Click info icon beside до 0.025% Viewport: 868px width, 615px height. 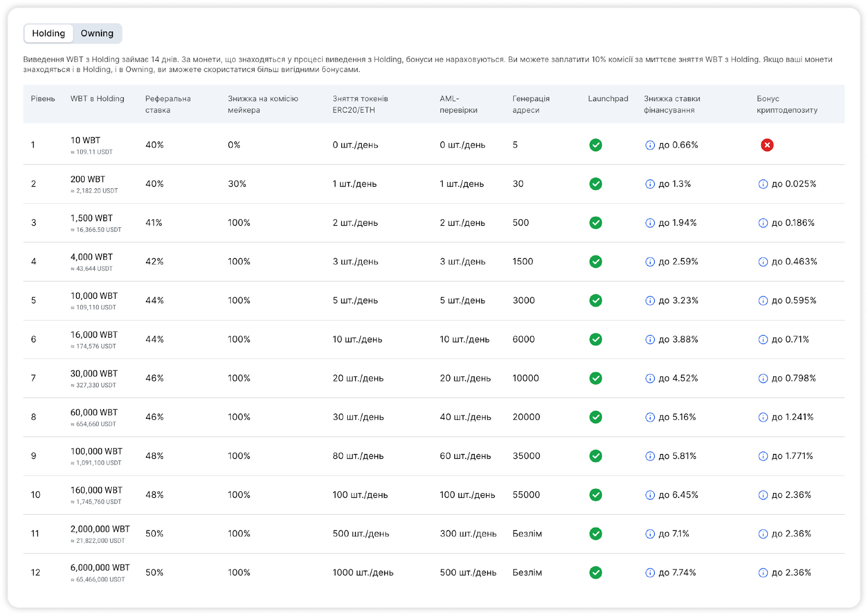click(x=763, y=184)
